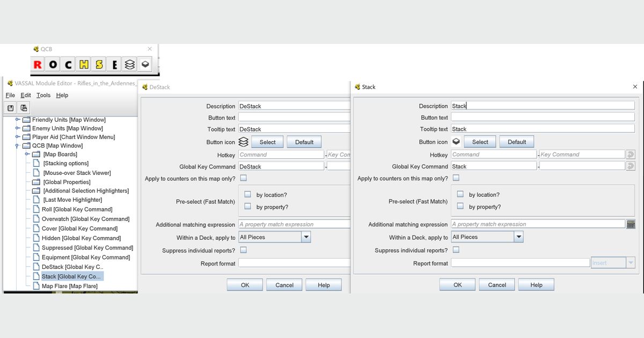Click the O Overwatch button in QCB toolbar

[53, 65]
